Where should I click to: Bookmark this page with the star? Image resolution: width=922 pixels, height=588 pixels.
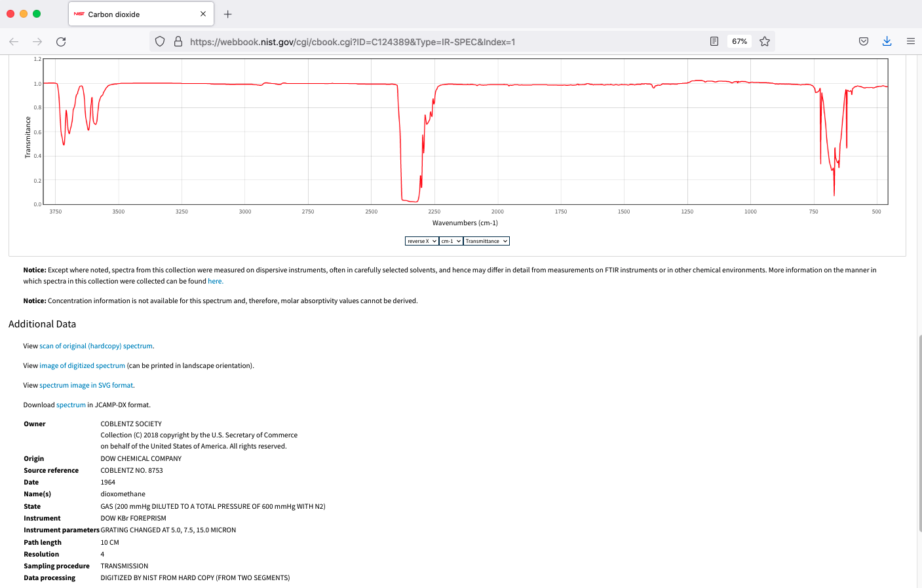[764, 41]
